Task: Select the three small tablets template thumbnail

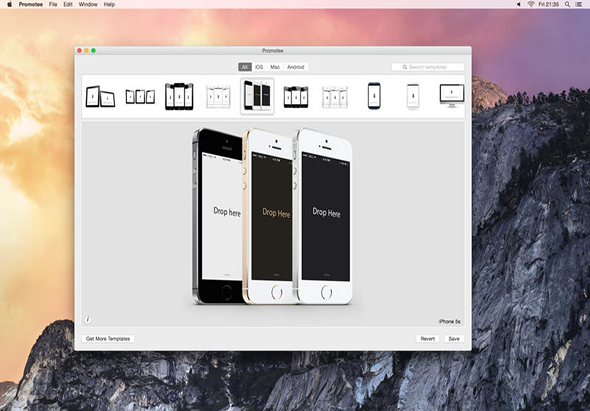Action: click(x=140, y=96)
